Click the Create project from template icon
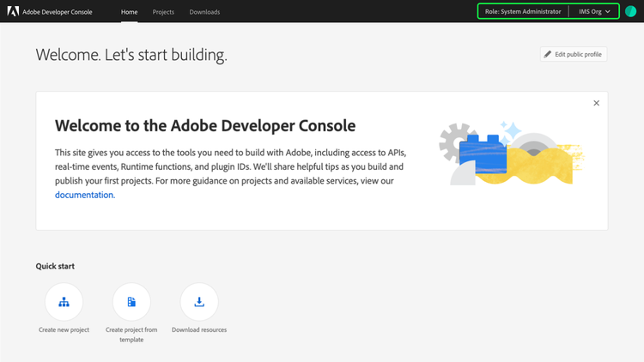 click(131, 302)
